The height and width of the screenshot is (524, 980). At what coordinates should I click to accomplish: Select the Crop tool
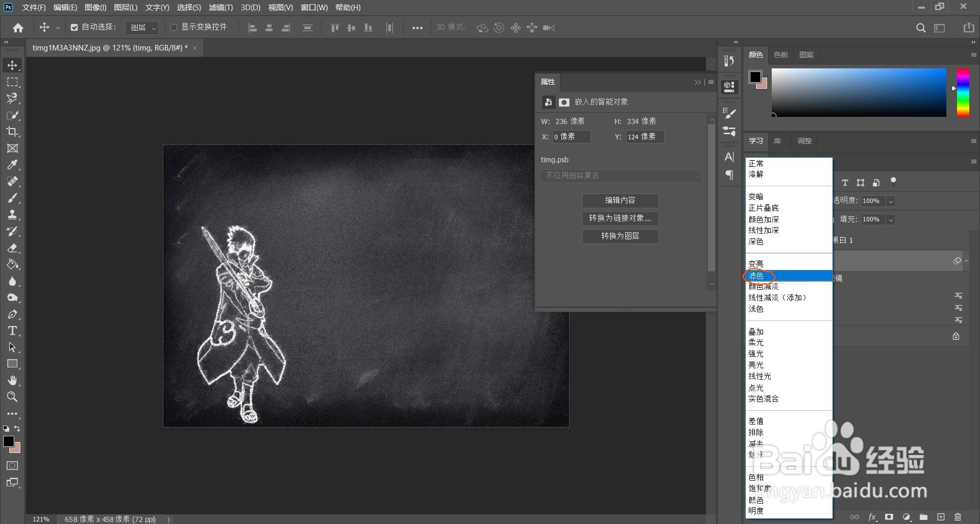(x=12, y=132)
